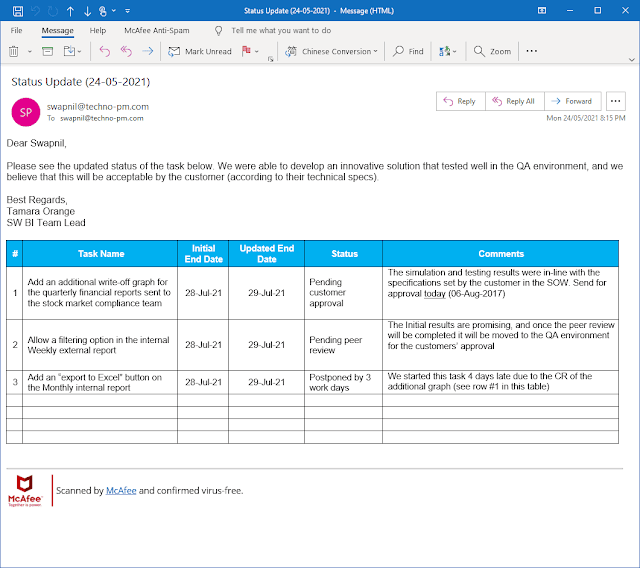
Task: Click 'Postponed by 3 work days' cell
Action: point(344,382)
